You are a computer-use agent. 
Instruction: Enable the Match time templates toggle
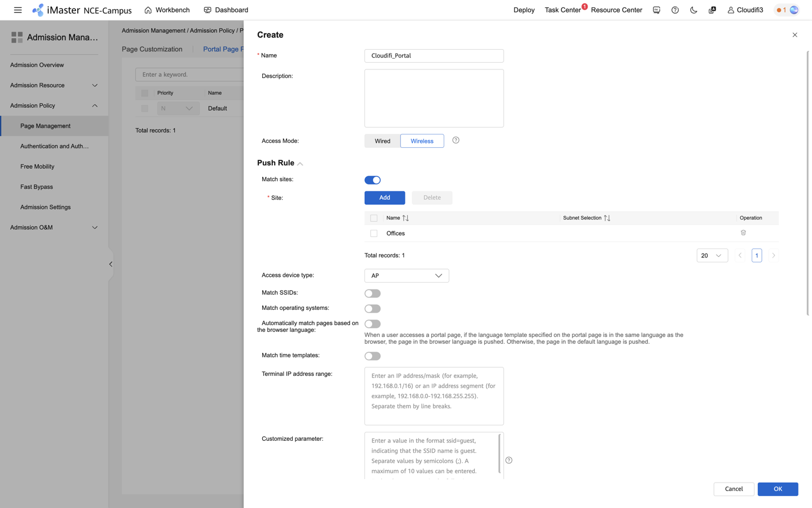372,356
